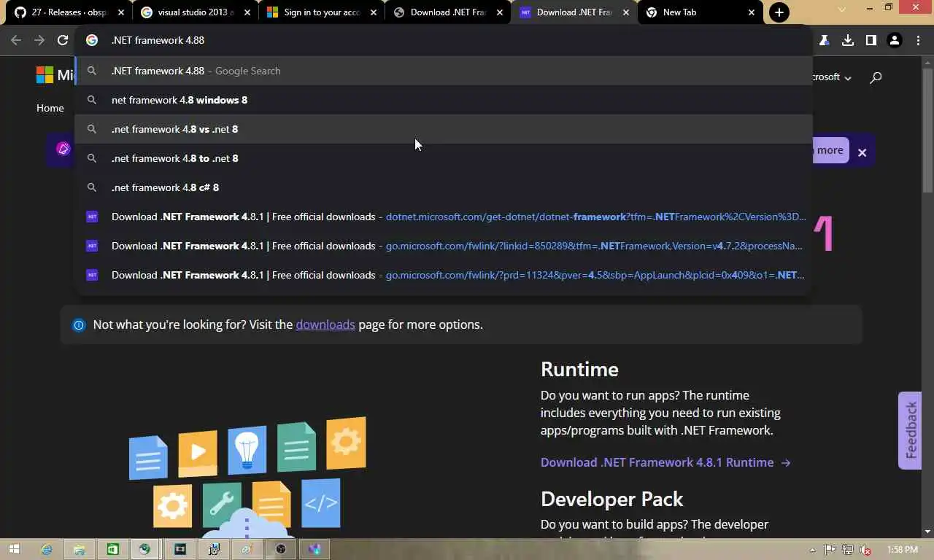The width and height of the screenshot is (934, 560).
Task: Open Chrome three-dot menu
Action: 919,41
